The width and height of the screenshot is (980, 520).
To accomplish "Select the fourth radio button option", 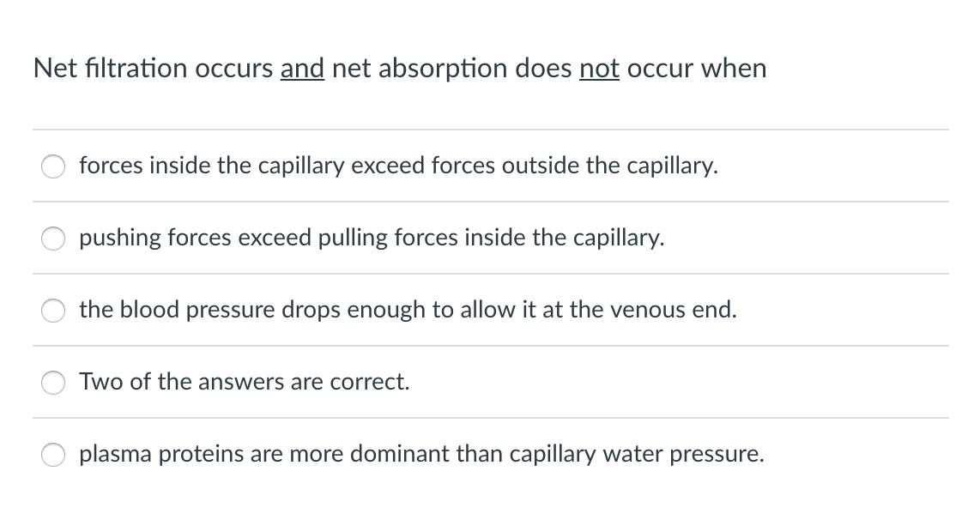I will (x=52, y=383).
